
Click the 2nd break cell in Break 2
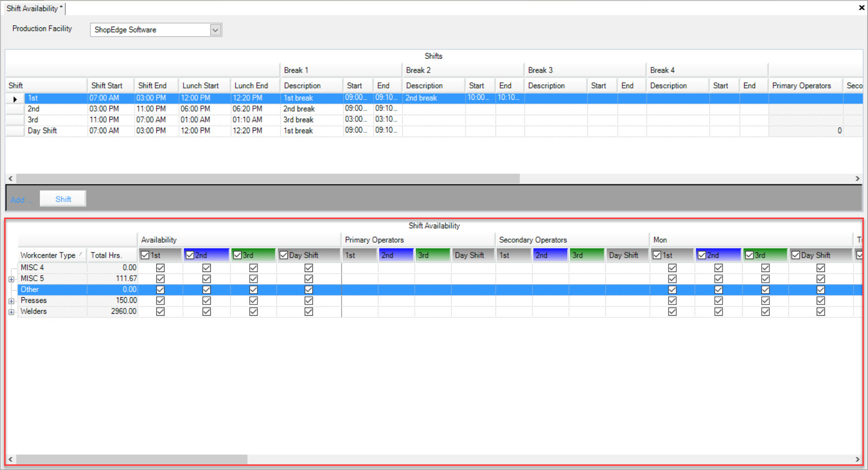[x=434, y=98]
